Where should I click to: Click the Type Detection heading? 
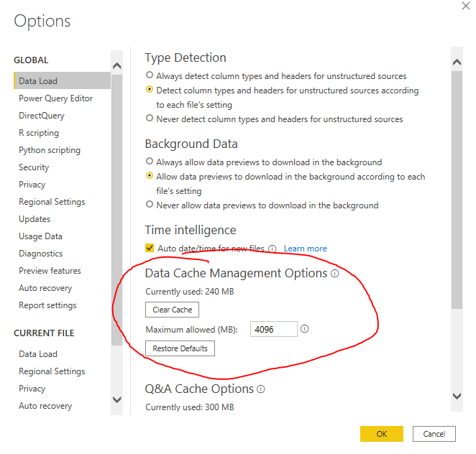pos(186,58)
